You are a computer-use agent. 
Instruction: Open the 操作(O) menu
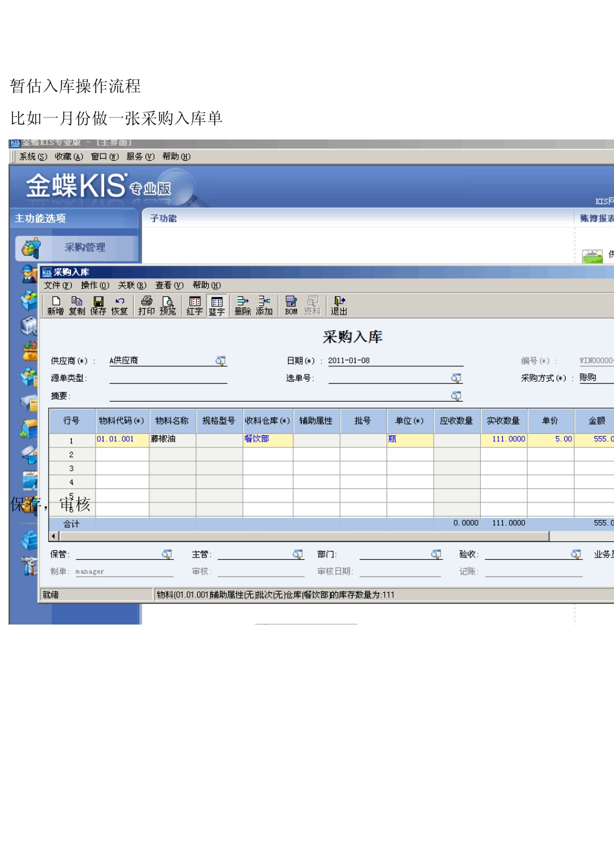tap(95, 285)
